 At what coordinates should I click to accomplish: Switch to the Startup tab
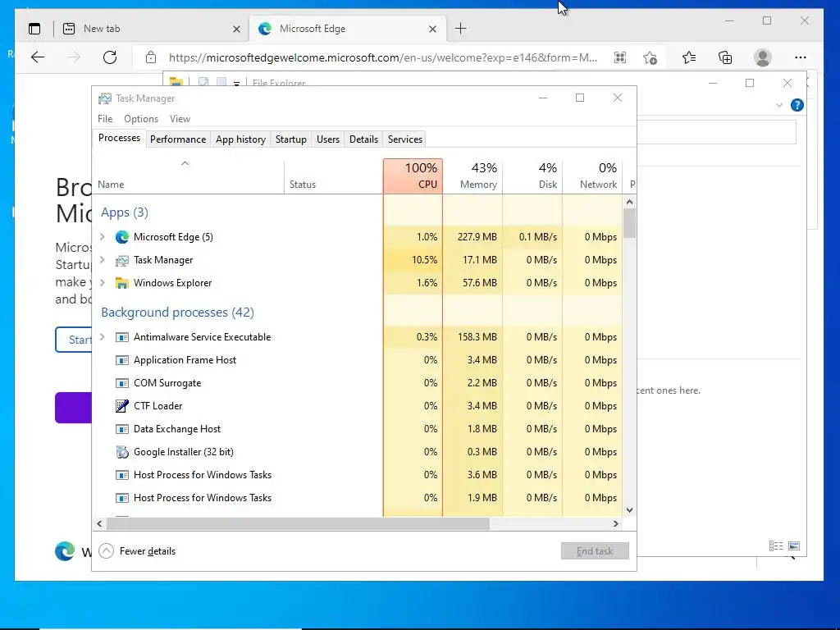(x=291, y=139)
